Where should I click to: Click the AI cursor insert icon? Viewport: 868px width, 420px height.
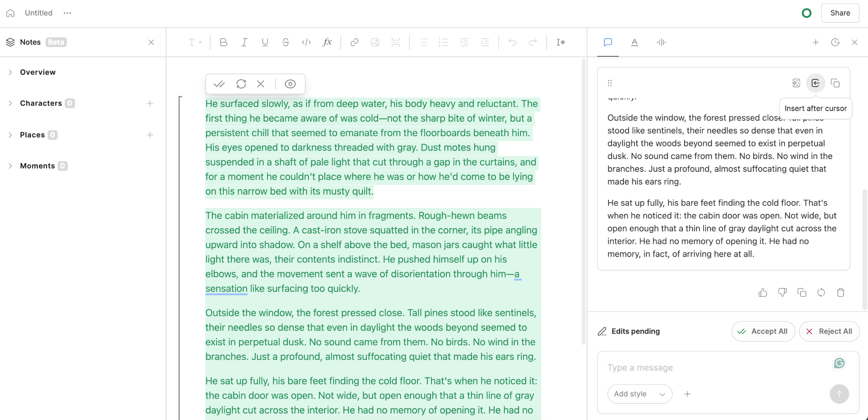click(561, 42)
